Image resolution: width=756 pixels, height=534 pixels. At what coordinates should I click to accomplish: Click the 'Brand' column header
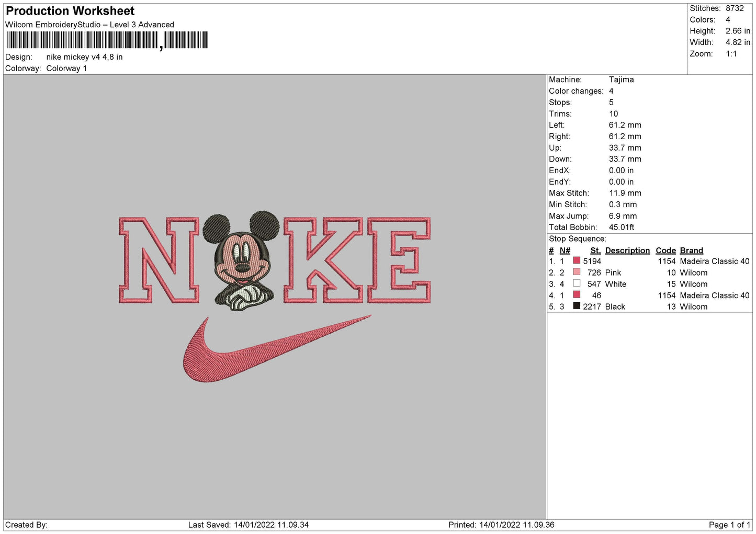[x=691, y=251]
